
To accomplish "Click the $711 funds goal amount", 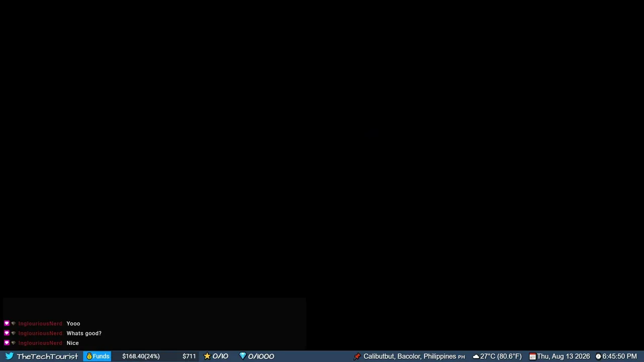I will point(189,356).
